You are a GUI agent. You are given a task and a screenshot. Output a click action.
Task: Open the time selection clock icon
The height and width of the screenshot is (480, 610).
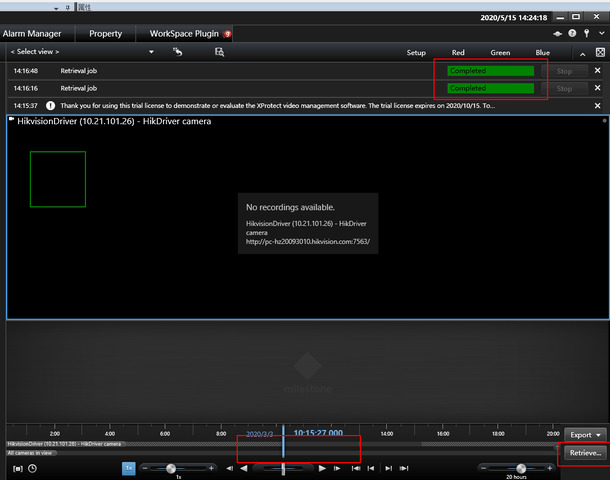click(33, 468)
